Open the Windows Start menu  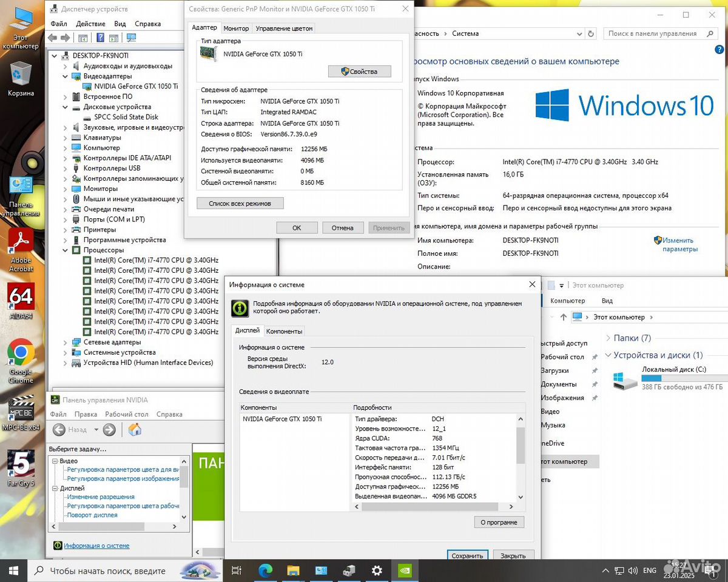(13, 570)
